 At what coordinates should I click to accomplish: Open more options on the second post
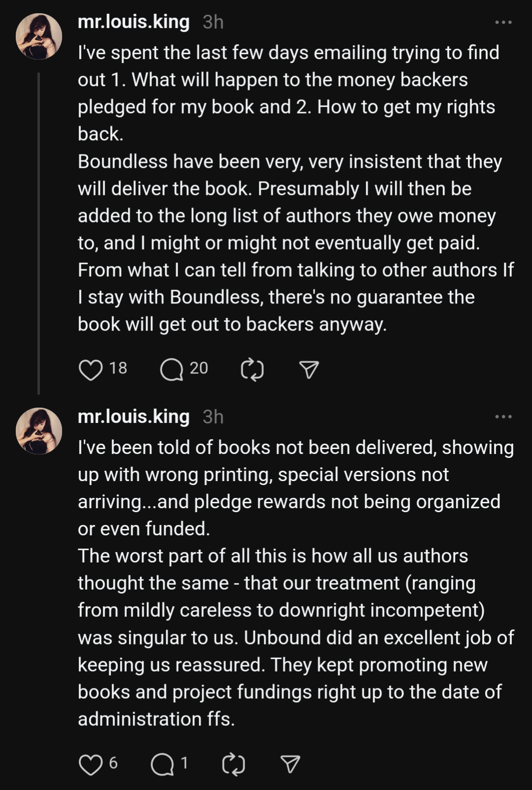pos(503,417)
